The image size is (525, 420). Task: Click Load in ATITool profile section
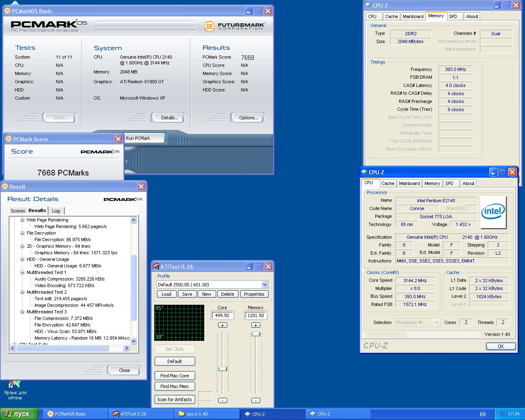coord(167,294)
